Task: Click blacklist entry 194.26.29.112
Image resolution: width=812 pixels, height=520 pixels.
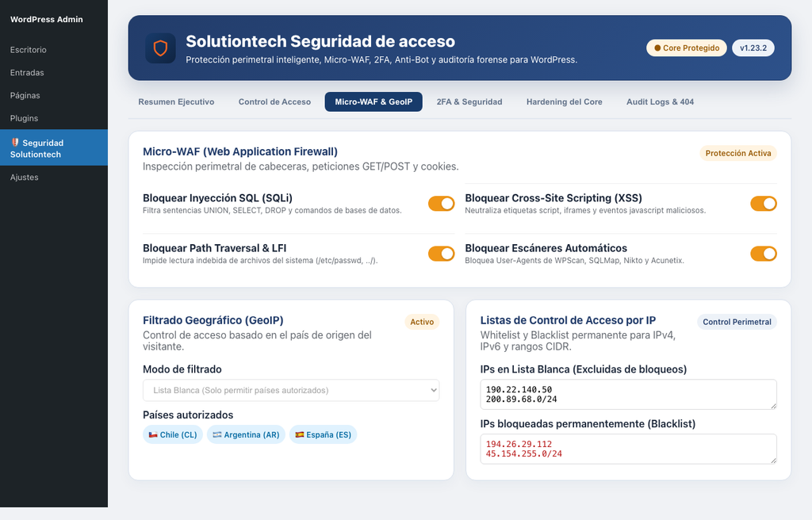Action: [519, 444]
